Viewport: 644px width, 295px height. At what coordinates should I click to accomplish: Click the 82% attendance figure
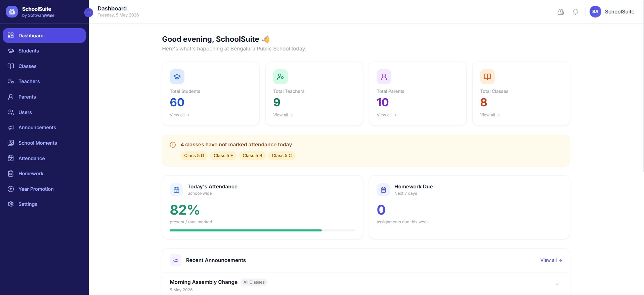point(185,210)
